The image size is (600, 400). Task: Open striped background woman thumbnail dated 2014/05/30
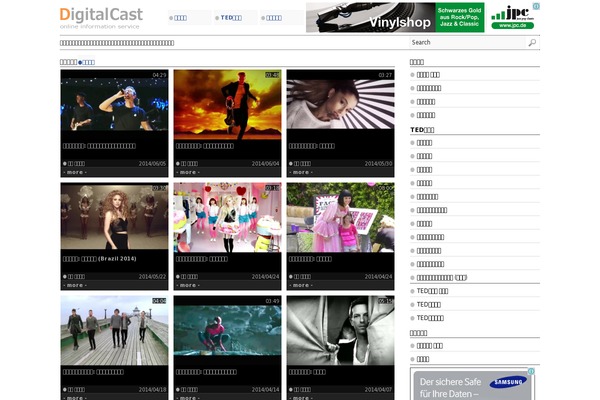(341, 104)
